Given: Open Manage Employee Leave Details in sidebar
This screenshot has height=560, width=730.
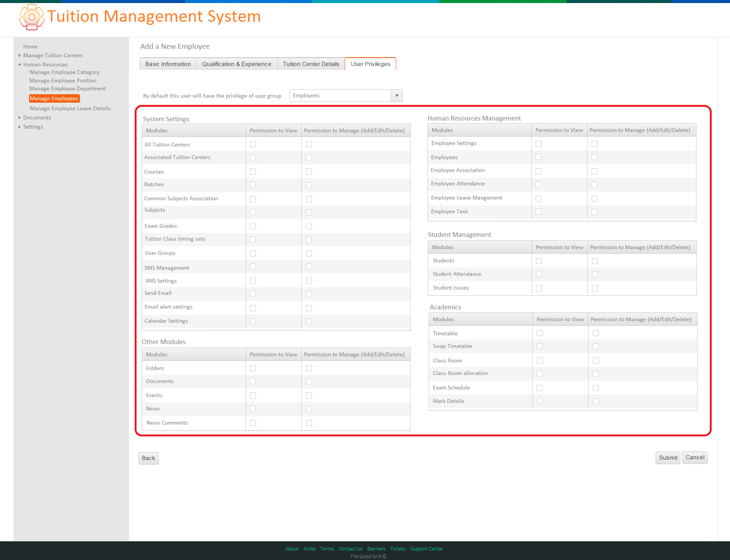Looking at the screenshot, I should pyautogui.click(x=70, y=108).
